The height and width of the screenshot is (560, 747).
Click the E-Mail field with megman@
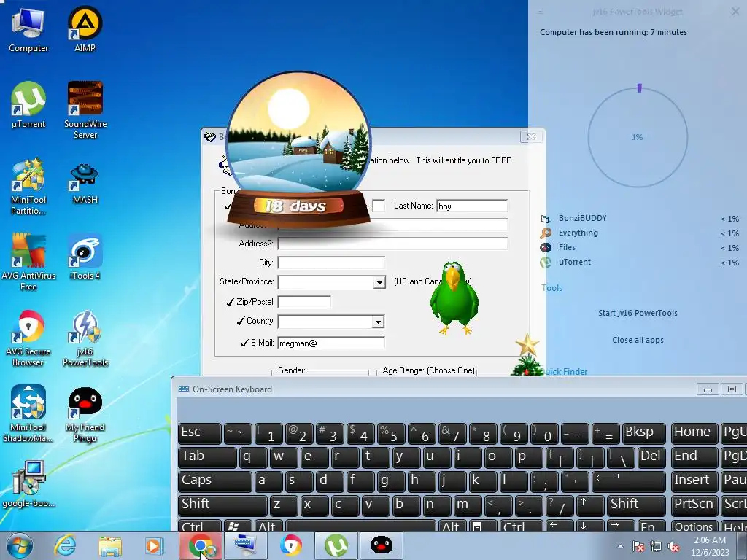(331, 343)
